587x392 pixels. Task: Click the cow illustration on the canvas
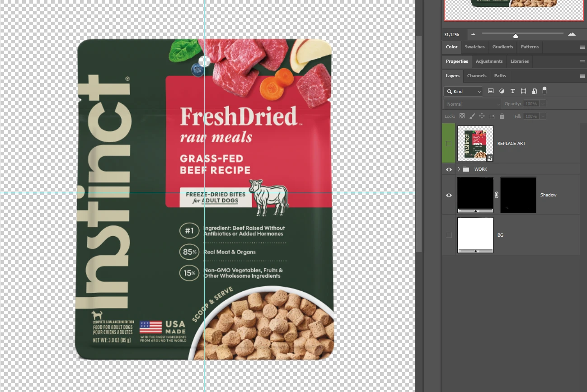[x=269, y=198]
